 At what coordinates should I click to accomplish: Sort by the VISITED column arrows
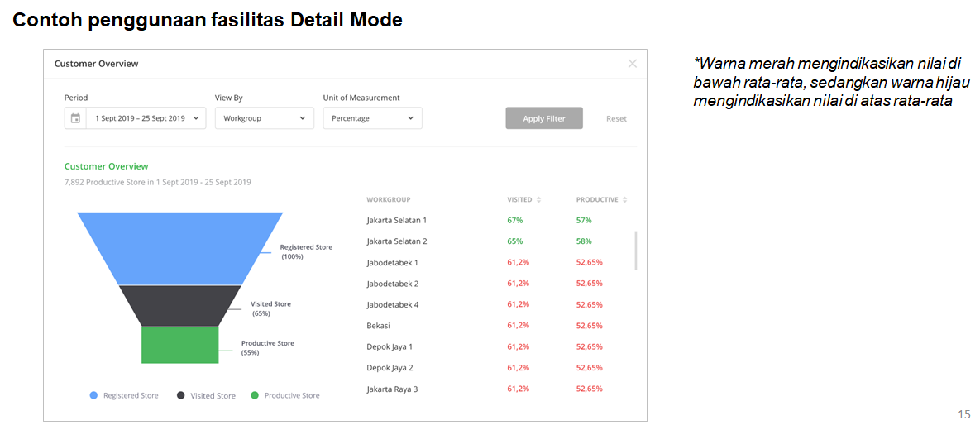point(538,200)
